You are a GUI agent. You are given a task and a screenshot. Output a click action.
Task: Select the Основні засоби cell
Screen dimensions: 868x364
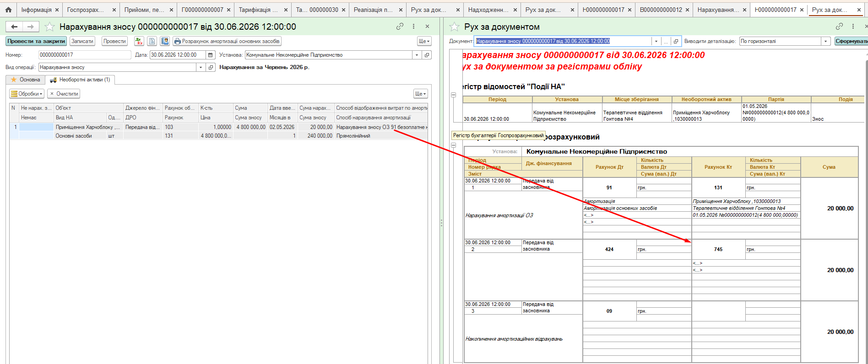tap(80, 136)
